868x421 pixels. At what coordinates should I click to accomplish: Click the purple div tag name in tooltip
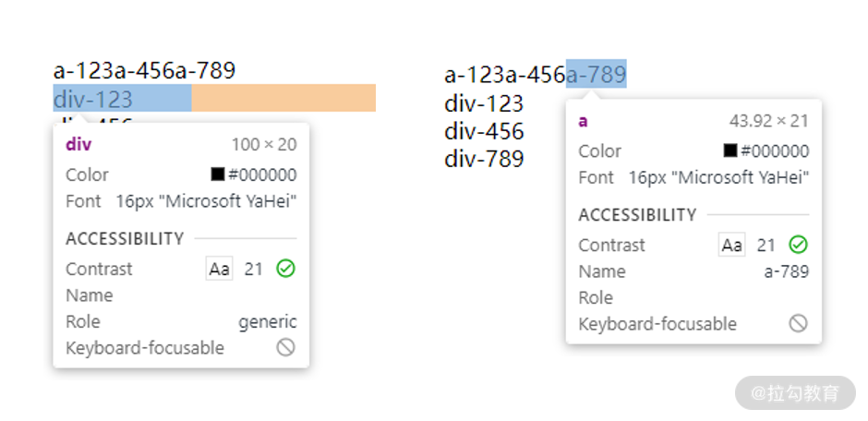click(78, 145)
